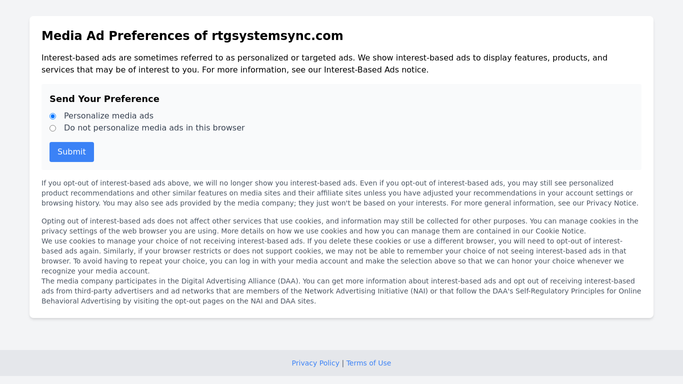Image resolution: width=683 pixels, height=384 pixels.
Task: Select the Personalize media ads radio button
Action: click(x=53, y=116)
